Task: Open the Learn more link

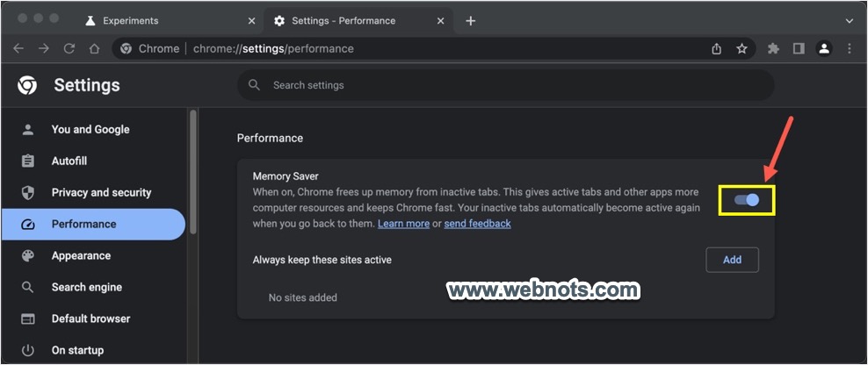Action: (x=403, y=224)
